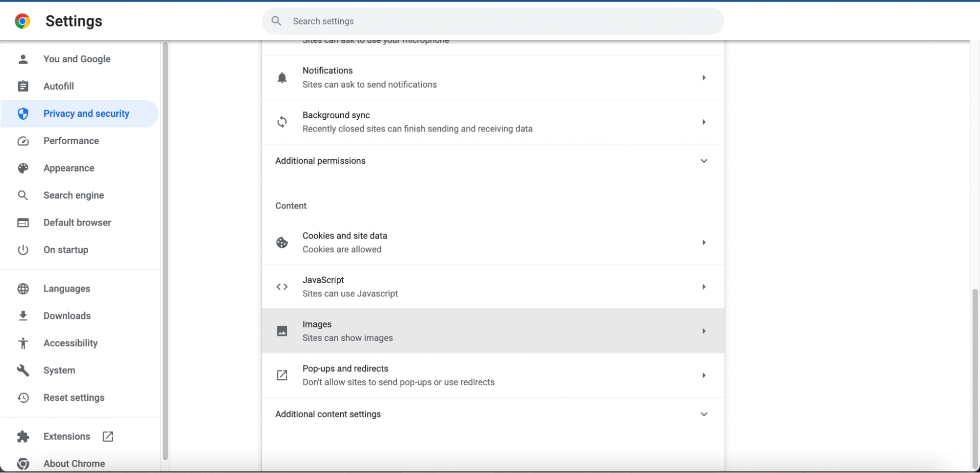
Task: Click the Notifications bell icon
Action: pos(282,78)
